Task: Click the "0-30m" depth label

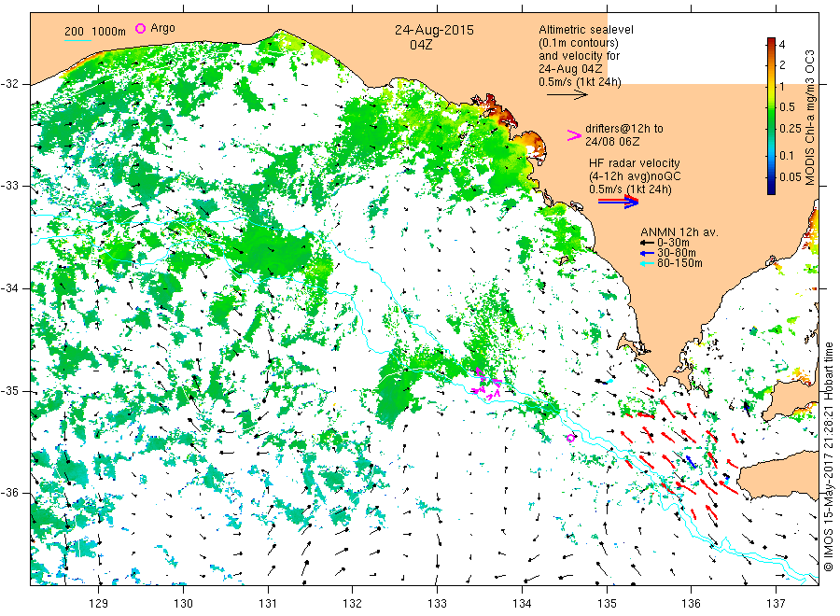Action: (x=673, y=243)
